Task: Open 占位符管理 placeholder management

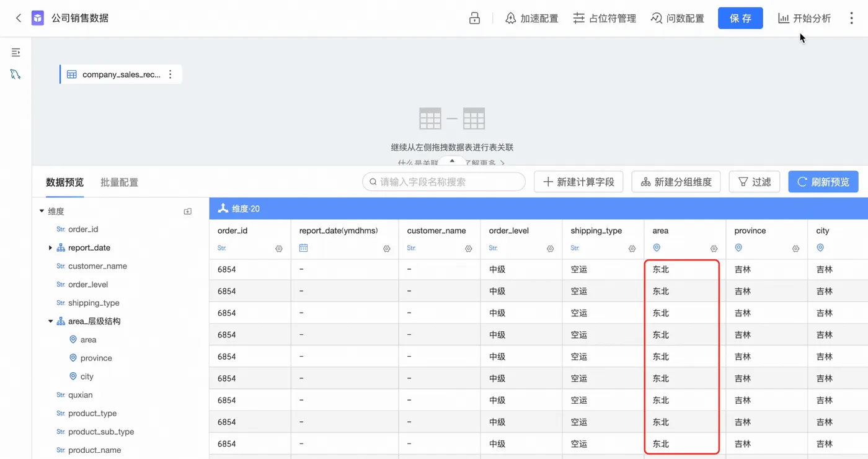Action: pyautogui.click(x=604, y=18)
